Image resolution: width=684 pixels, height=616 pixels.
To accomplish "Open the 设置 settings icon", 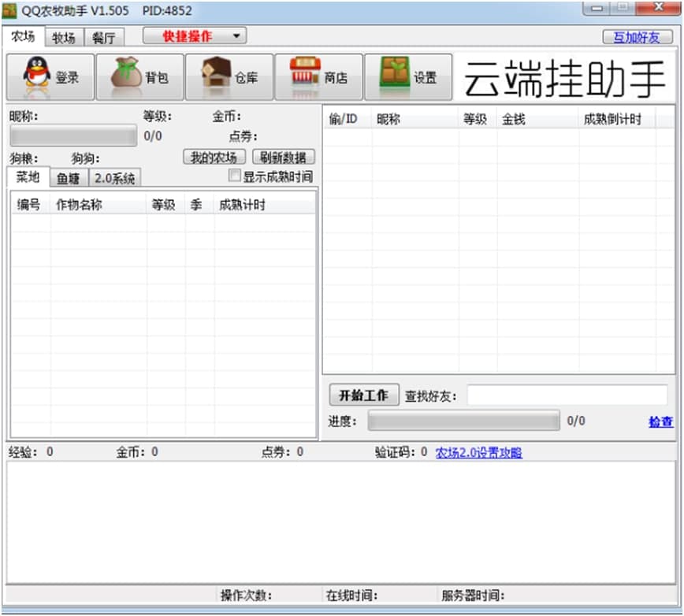I will pos(395,76).
